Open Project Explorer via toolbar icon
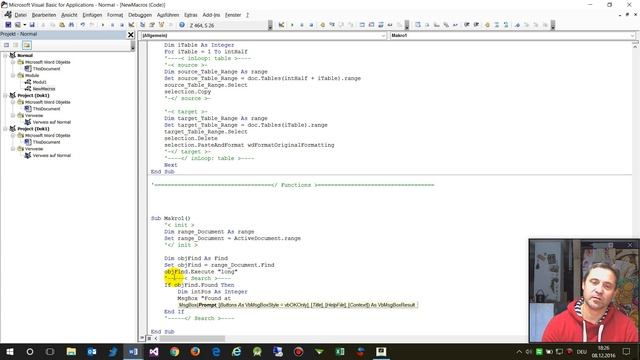640x360 pixels. click(142, 25)
